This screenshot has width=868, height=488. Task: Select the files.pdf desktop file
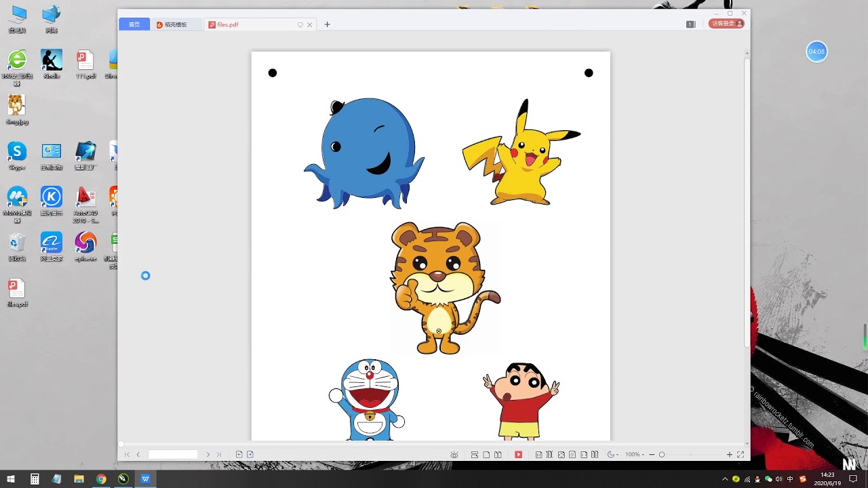(x=17, y=292)
